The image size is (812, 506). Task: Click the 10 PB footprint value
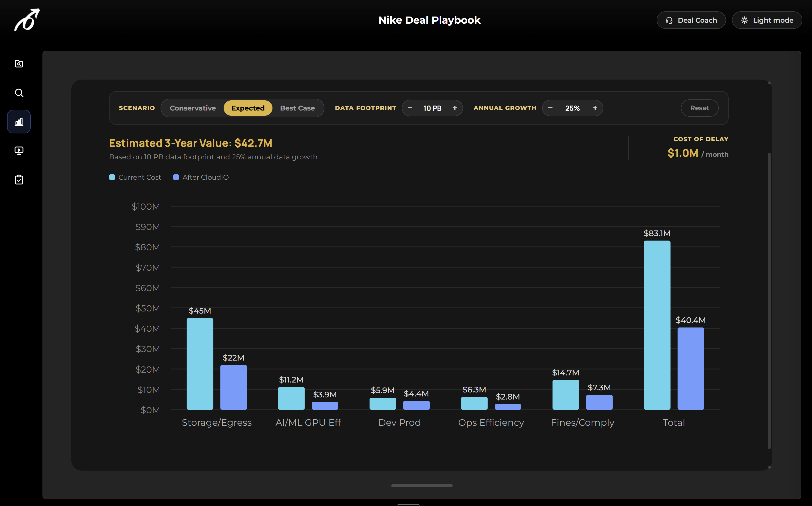point(432,108)
